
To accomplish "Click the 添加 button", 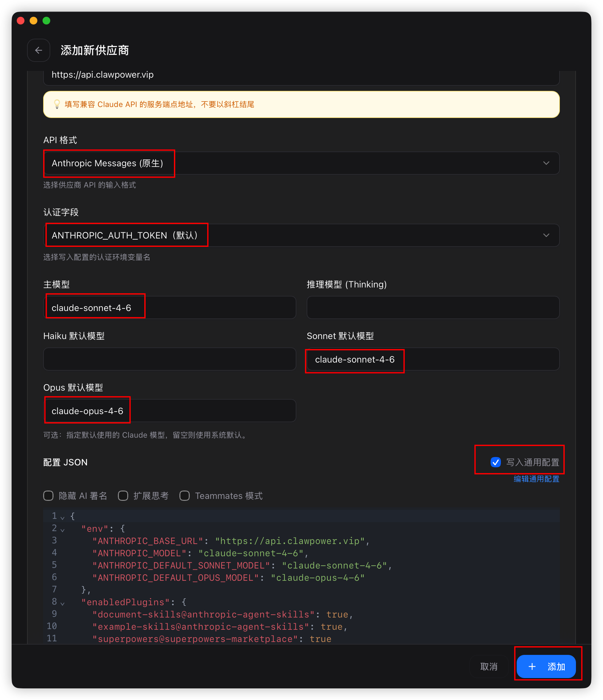I will point(546,666).
